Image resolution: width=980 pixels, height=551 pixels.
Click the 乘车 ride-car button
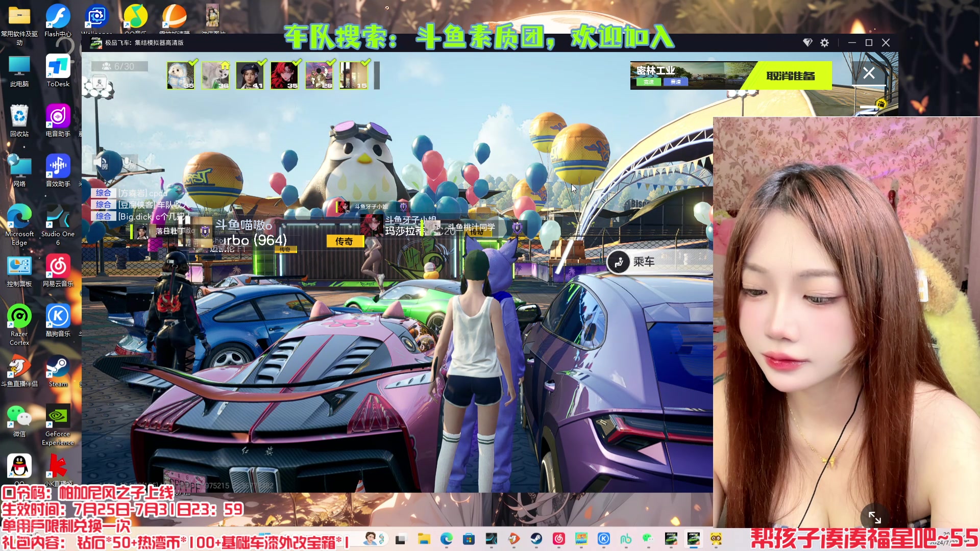[658, 262]
